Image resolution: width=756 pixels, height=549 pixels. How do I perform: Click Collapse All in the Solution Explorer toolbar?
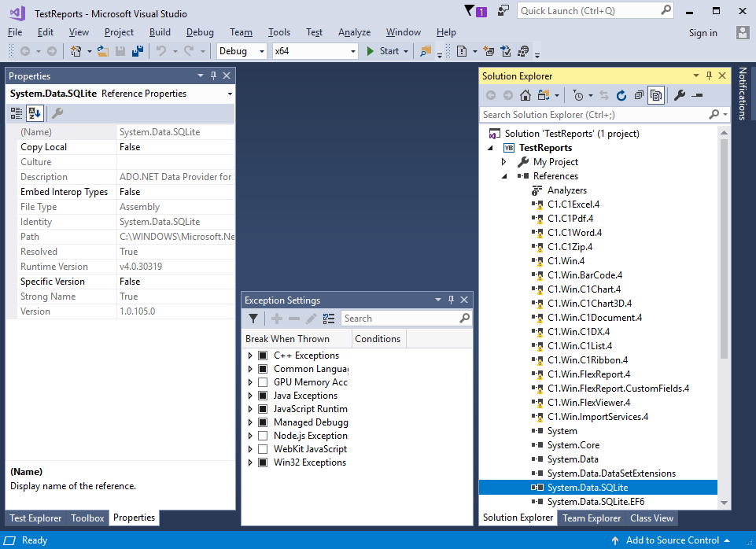(x=639, y=95)
